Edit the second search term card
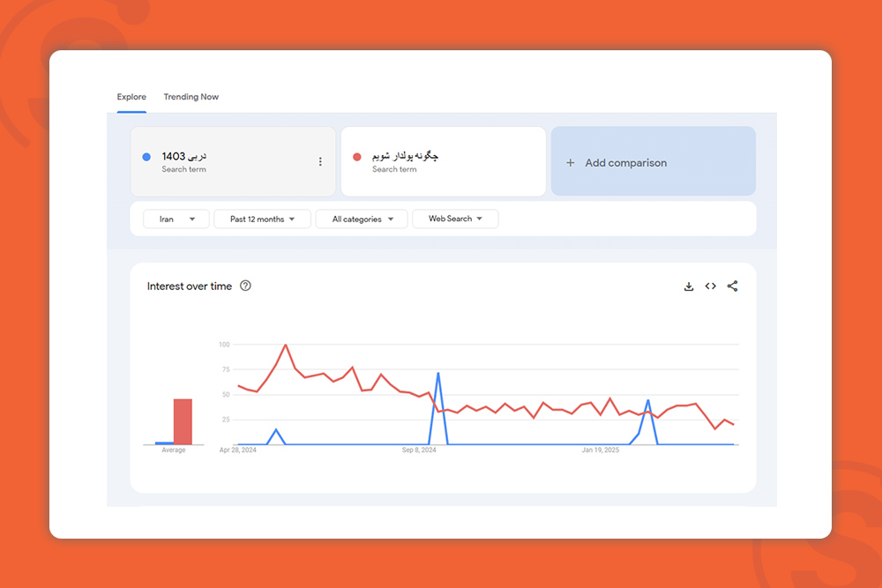Image resolution: width=882 pixels, height=588 pixels. (443, 161)
